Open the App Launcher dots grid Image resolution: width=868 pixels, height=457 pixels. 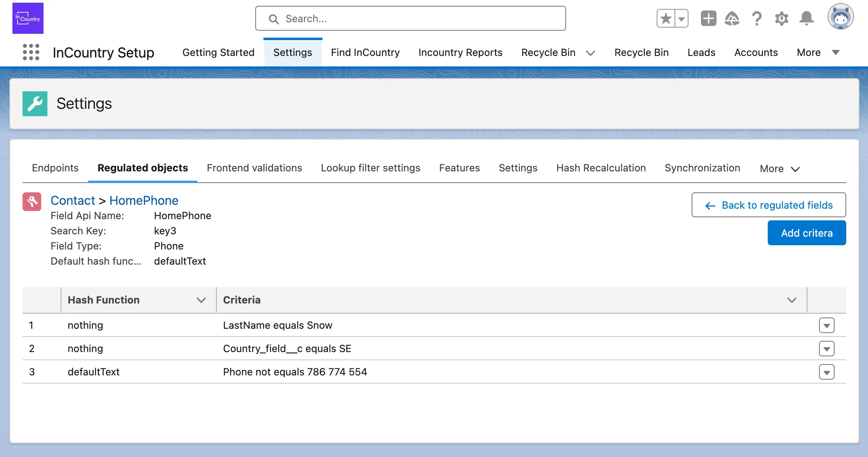click(31, 52)
